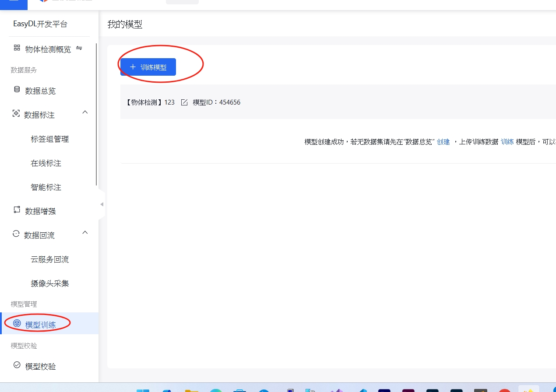Click the EasyDL开发平台 sidebar heading
This screenshot has width=556, height=392.
pyautogui.click(x=40, y=24)
